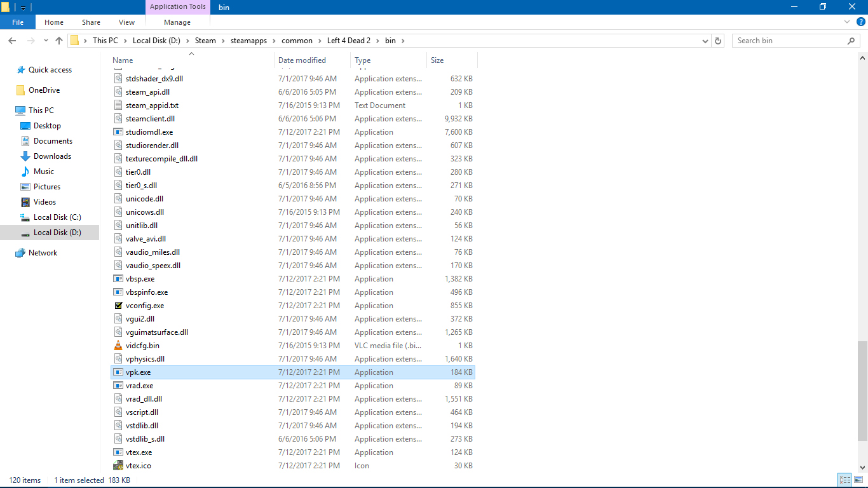Open Help with the blue question mark
The height and width of the screenshot is (488, 868).
pos(860,22)
